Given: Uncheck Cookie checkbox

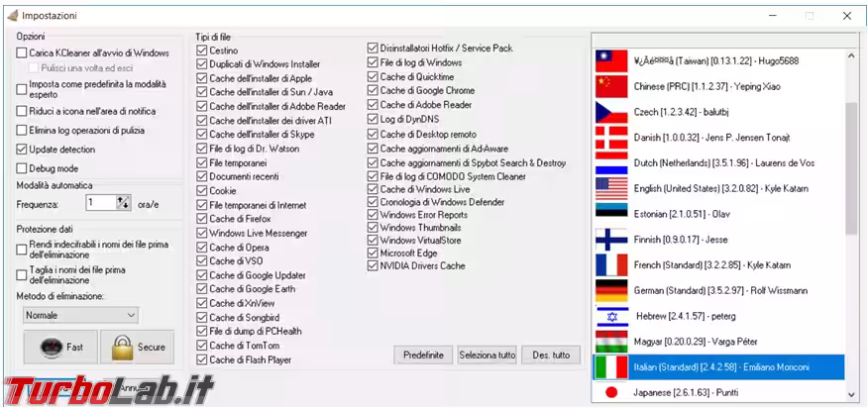Looking at the screenshot, I should click(x=201, y=191).
